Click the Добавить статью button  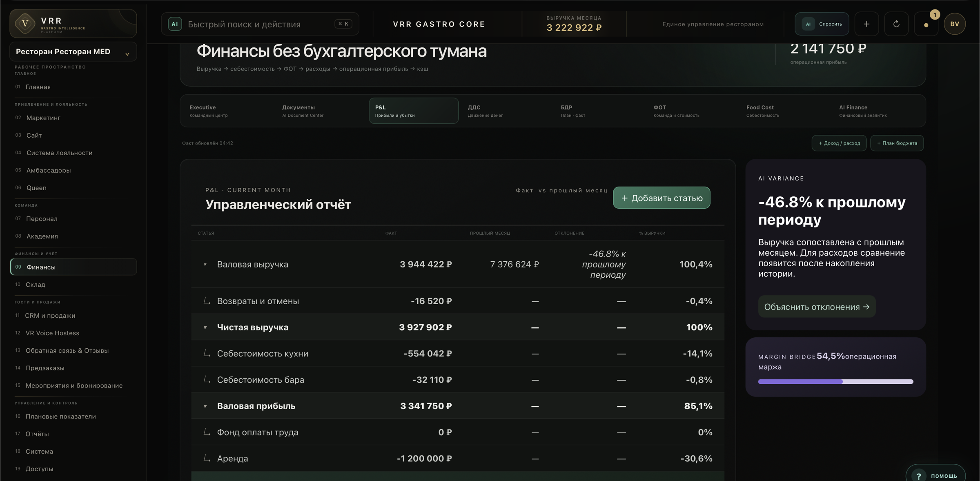click(x=661, y=198)
